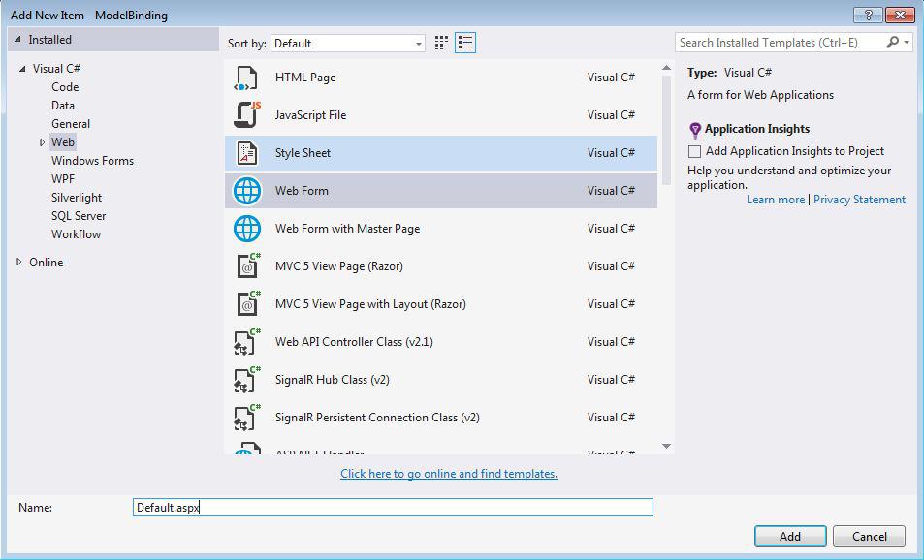Screen dimensions: 924x560
Task: Click the Web Form globe icon
Action: 246,190
